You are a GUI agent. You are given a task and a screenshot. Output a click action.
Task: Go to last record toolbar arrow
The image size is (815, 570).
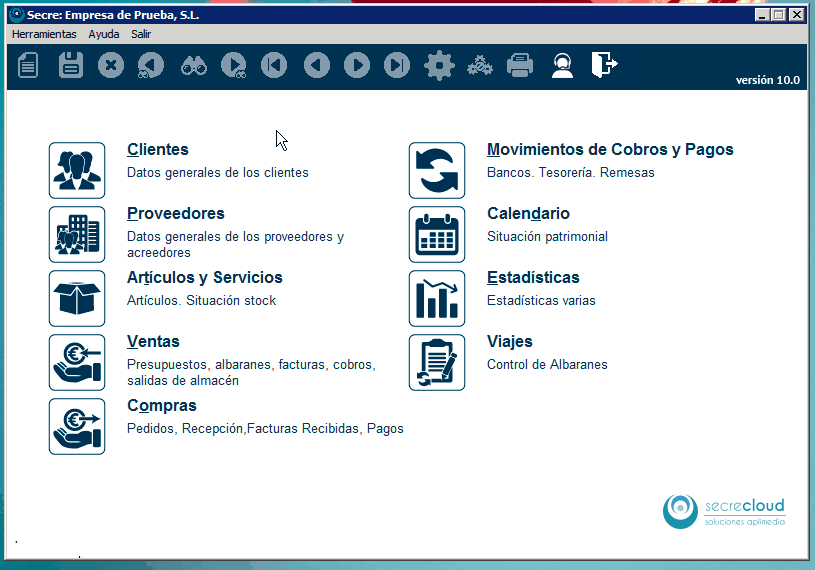pos(397,66)
